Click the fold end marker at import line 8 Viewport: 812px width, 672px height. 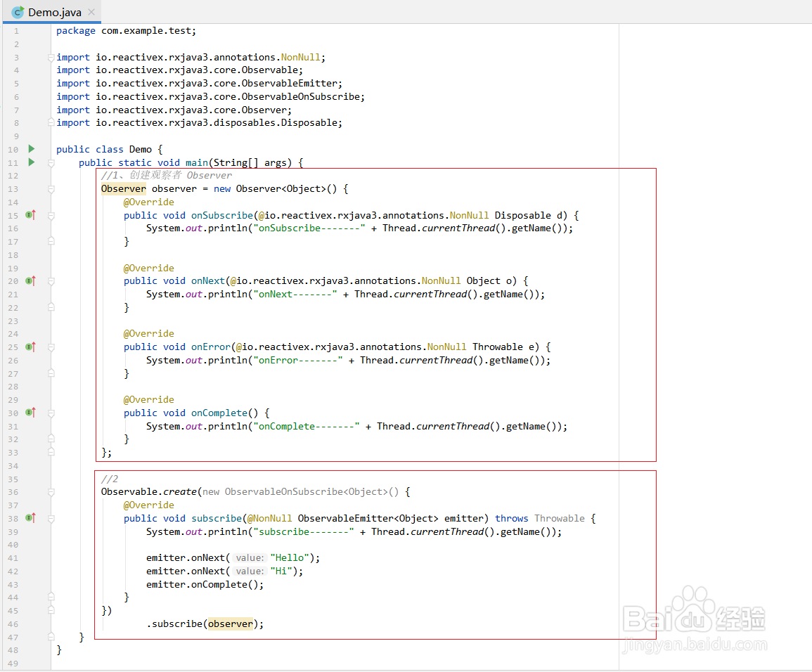tap(51, 123)
